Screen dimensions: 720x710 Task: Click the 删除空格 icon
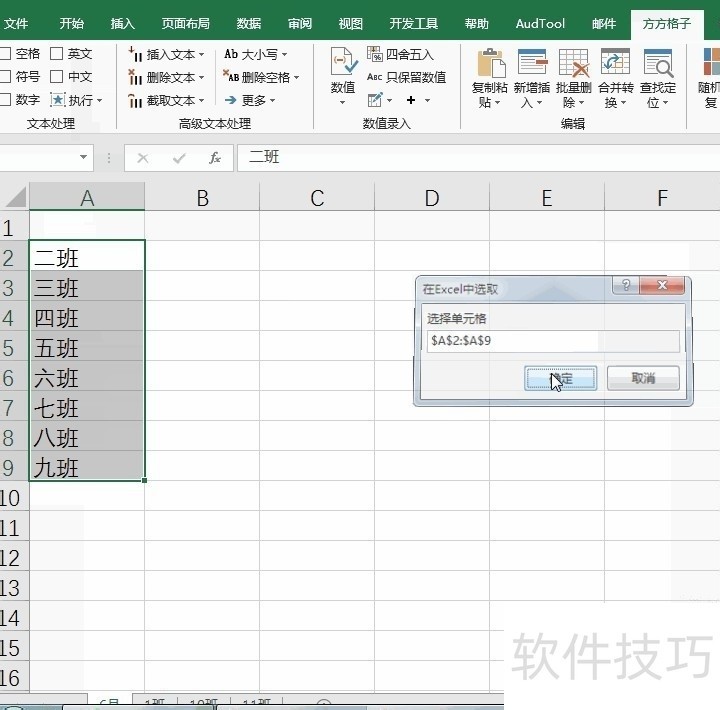[231, 76]
